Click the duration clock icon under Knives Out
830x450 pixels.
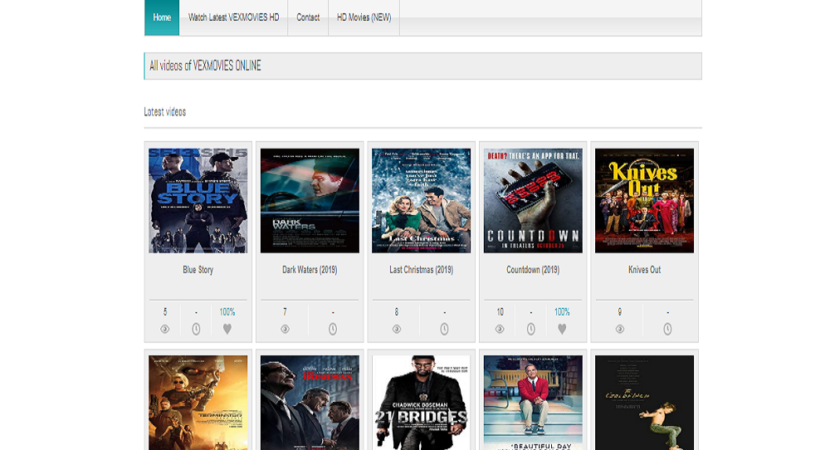coord(667,329)
